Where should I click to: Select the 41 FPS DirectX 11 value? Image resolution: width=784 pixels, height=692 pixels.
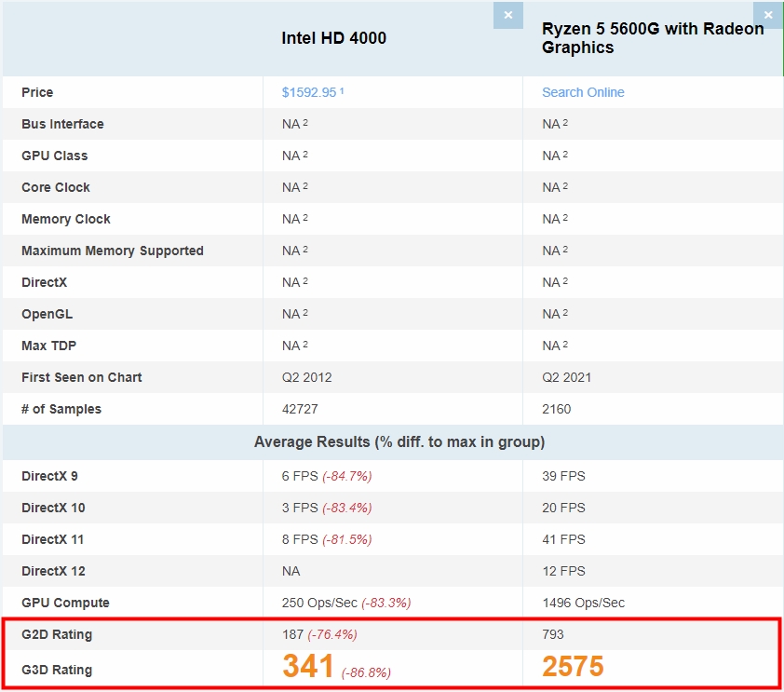563,539
